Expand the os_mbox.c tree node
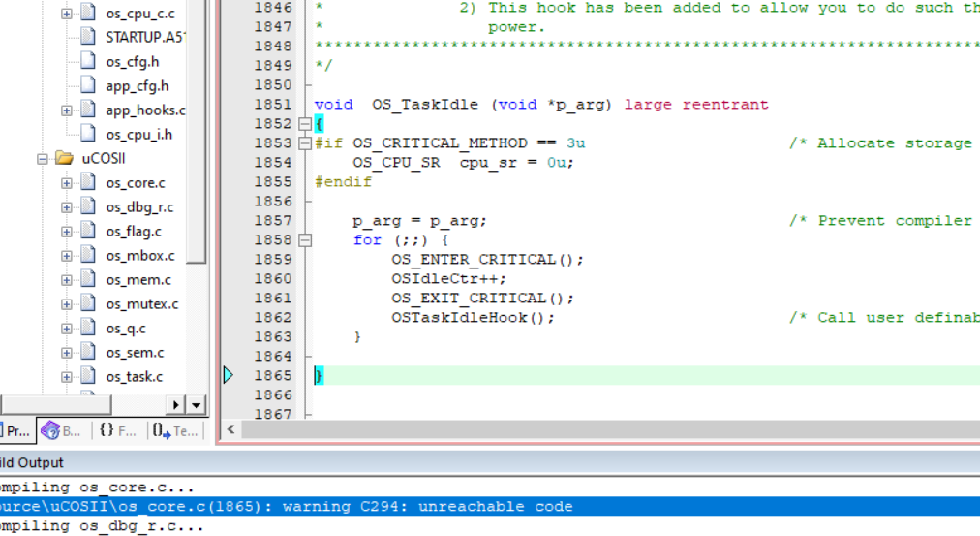The image size is (980, 536). click(x=66, y=256)
